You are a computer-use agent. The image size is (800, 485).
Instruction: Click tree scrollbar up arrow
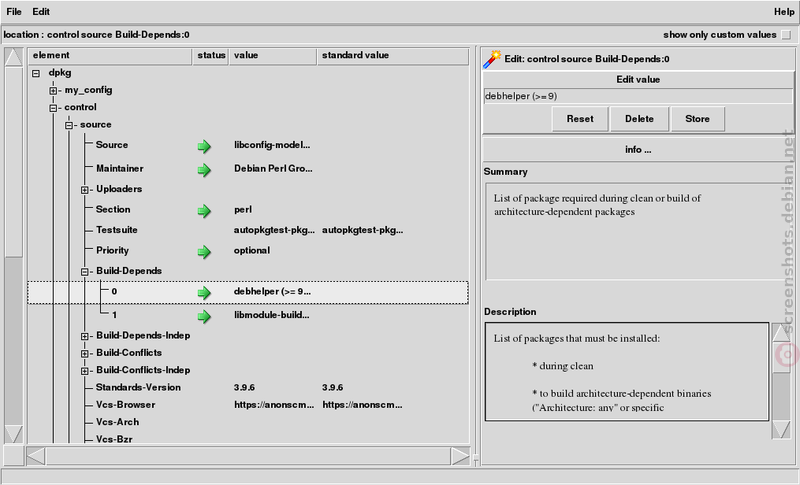point(14,57)
